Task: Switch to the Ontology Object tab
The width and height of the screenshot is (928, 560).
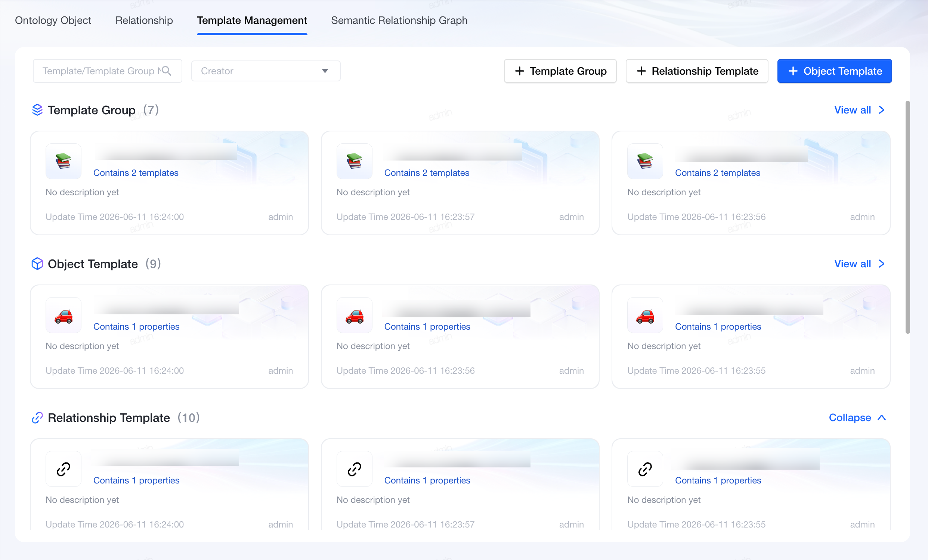Action: (53, 20)
